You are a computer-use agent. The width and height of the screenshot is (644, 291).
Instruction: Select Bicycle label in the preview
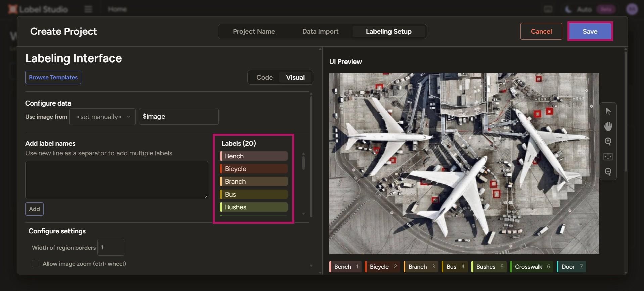point(382,267)
